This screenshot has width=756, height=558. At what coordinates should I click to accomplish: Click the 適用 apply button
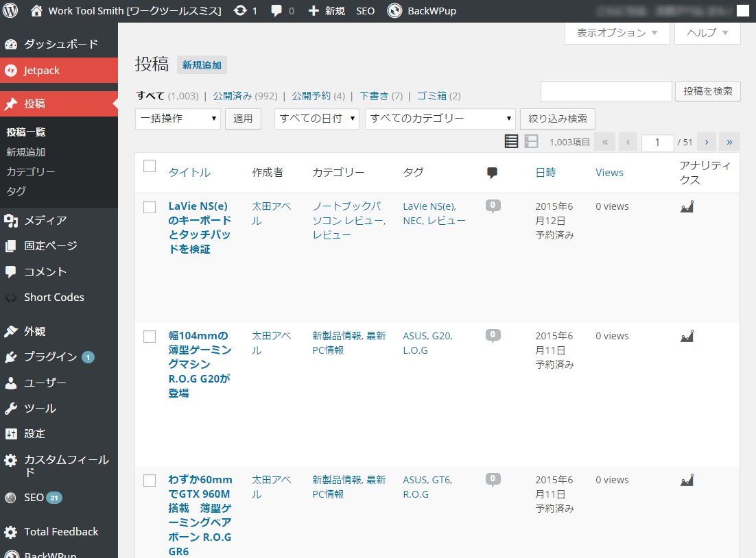point(243,119)
